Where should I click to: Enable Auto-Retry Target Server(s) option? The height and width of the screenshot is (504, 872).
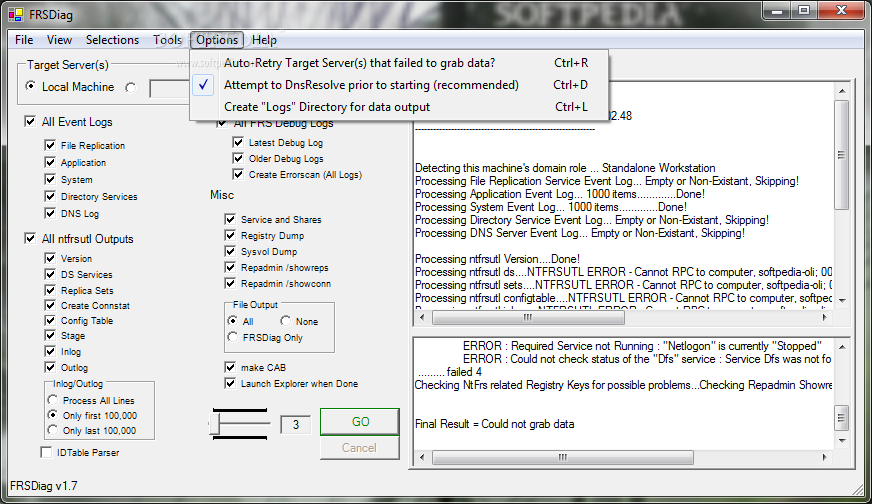(399, 63)
